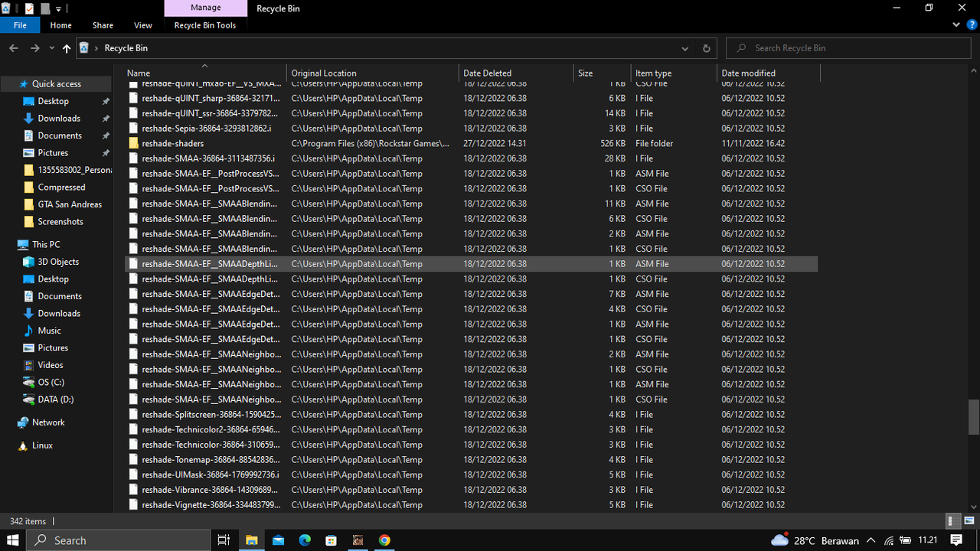Viewport: 980px width, 551px height.
Task: Select Network in the navigation pane
Action: coord(48,422)
